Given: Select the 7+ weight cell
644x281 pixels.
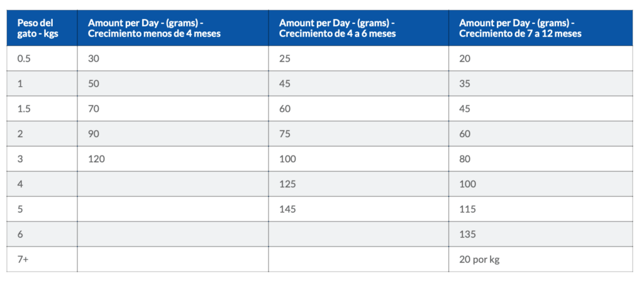Looking at the screenshot, I should coord(42,259).
